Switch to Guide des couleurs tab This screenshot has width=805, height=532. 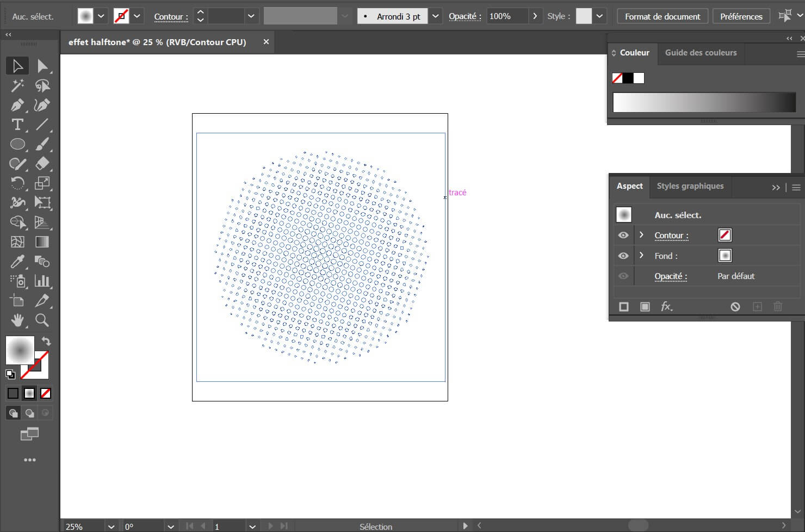(701, 53)
